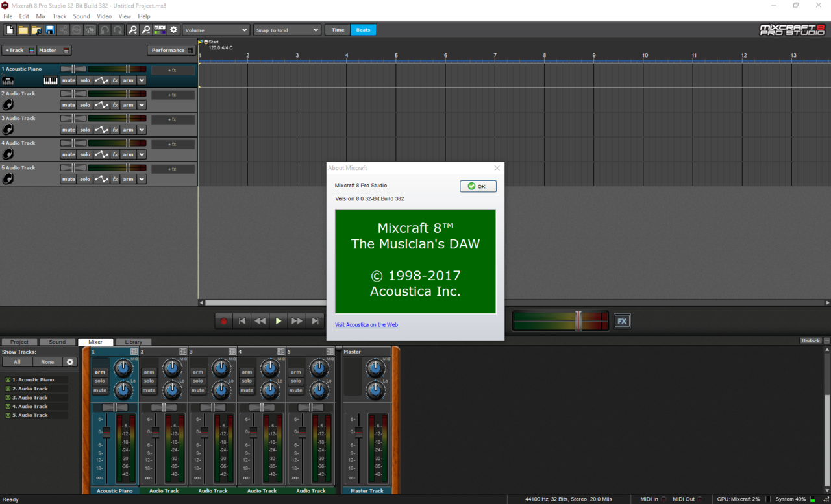Viewport: 831px width, 504px height.
Task: Click the Save project icon
Action: pyautogui.click(x=49, y=30)
